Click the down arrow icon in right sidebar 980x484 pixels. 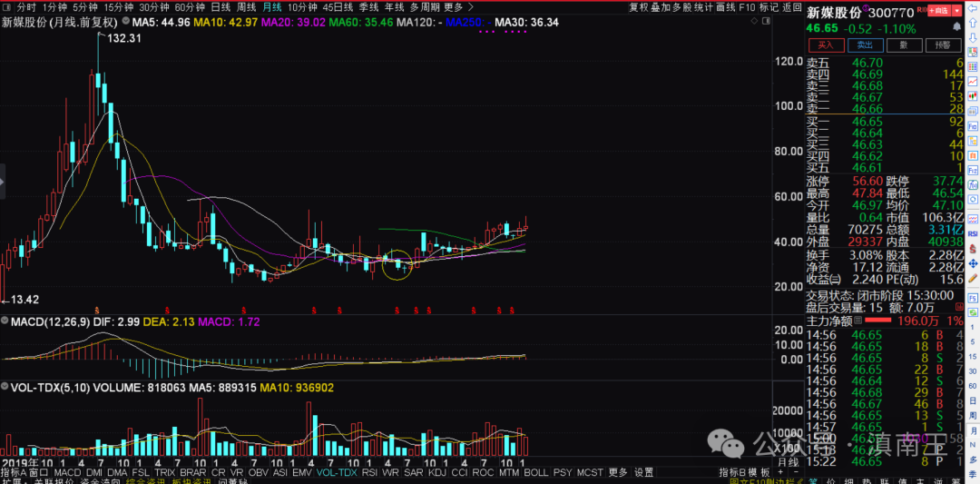(x=971, y=36)
